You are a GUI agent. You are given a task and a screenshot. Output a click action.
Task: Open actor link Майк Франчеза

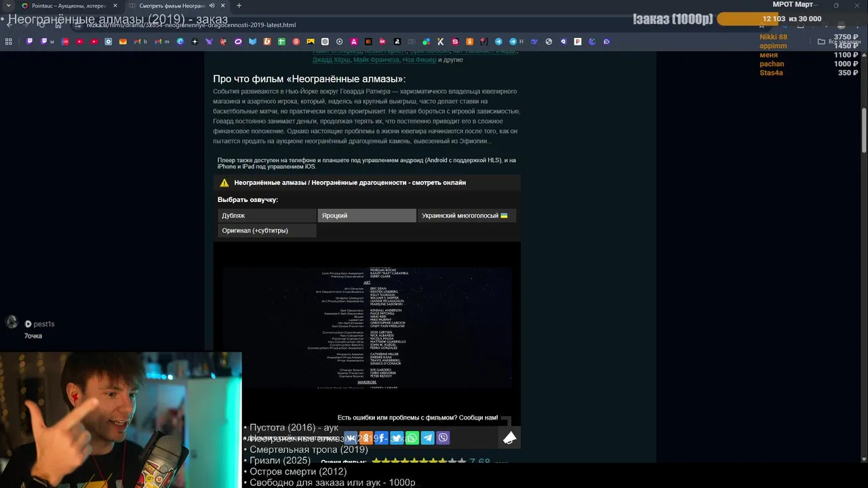click(376, 60)
